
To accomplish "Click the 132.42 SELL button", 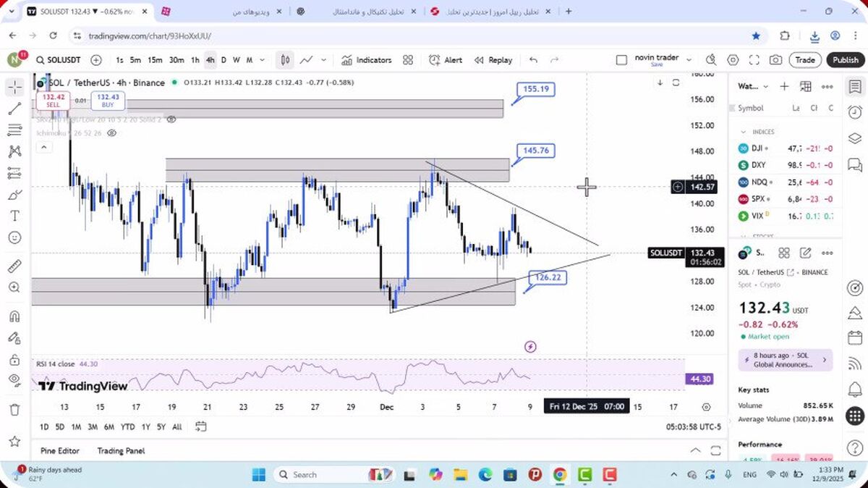I will tap(53, 100).
